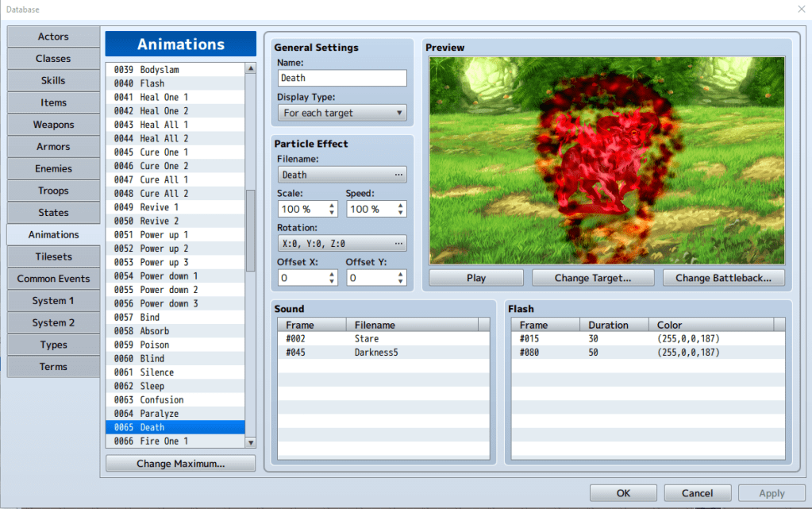Increase the Scale value with up arrow
Image resolution: width=812 pixels, height=509 pixels.
pos(332,205)
